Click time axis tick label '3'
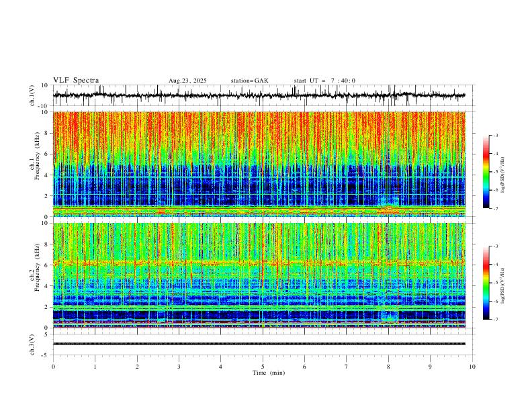The width and height of the screenshot is (532, 411). click(179, 367)
